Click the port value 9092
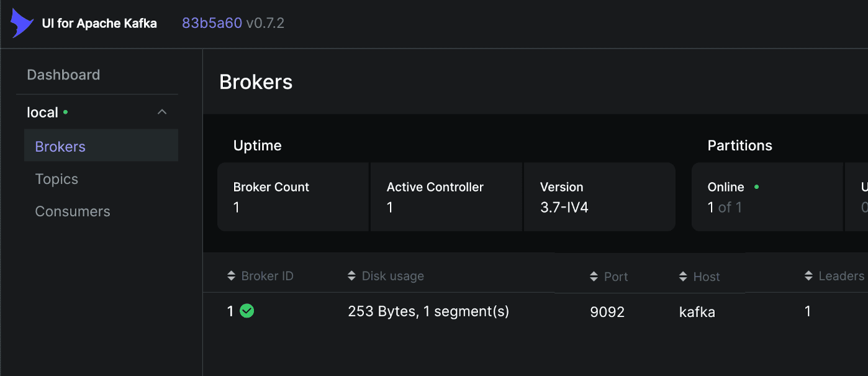This screenshot has height=376, width=868. click(607, 312)
